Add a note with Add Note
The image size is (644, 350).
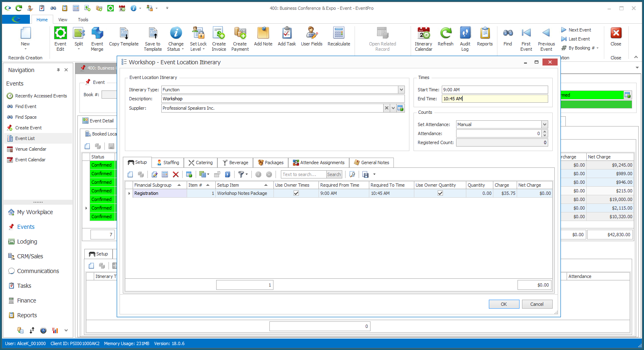pyautogui.click(x=263, y=37)
